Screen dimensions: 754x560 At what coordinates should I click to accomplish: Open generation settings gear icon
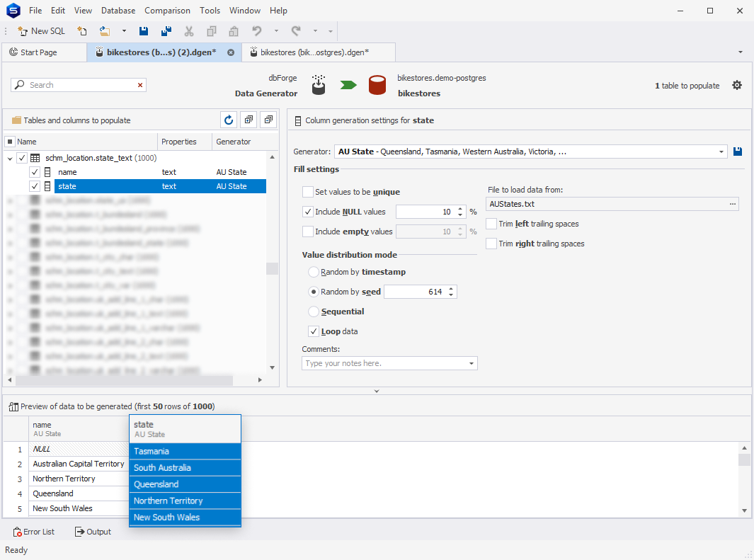click(737, 85)
